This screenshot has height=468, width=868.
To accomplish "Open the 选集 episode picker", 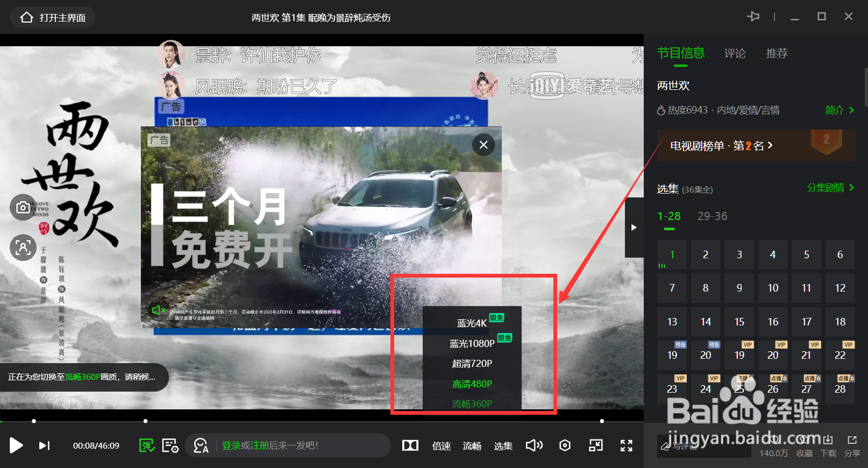I will (503, 446).
